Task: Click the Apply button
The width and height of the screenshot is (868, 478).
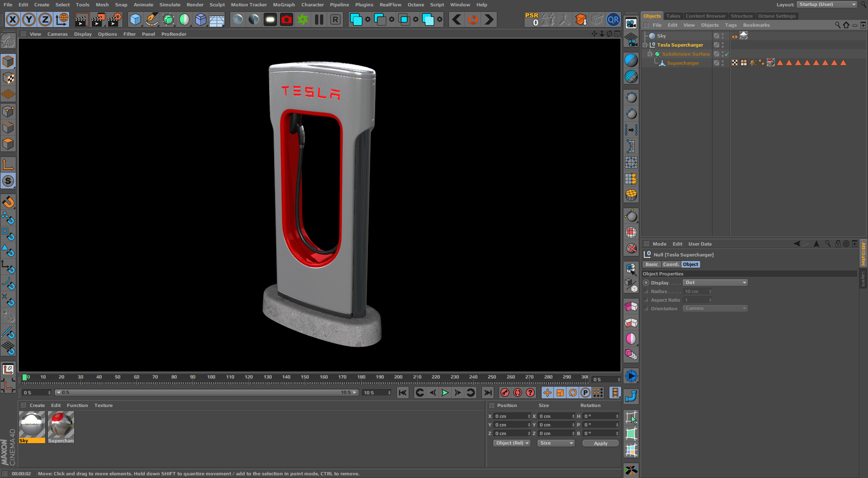Action: (x=600, y=444)
